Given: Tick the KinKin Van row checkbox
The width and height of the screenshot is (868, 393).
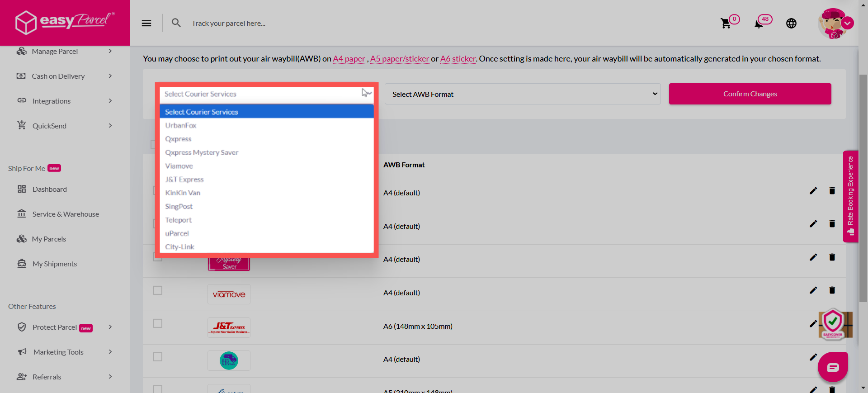Looking at the screenshot, I should (x=158, y=357).
